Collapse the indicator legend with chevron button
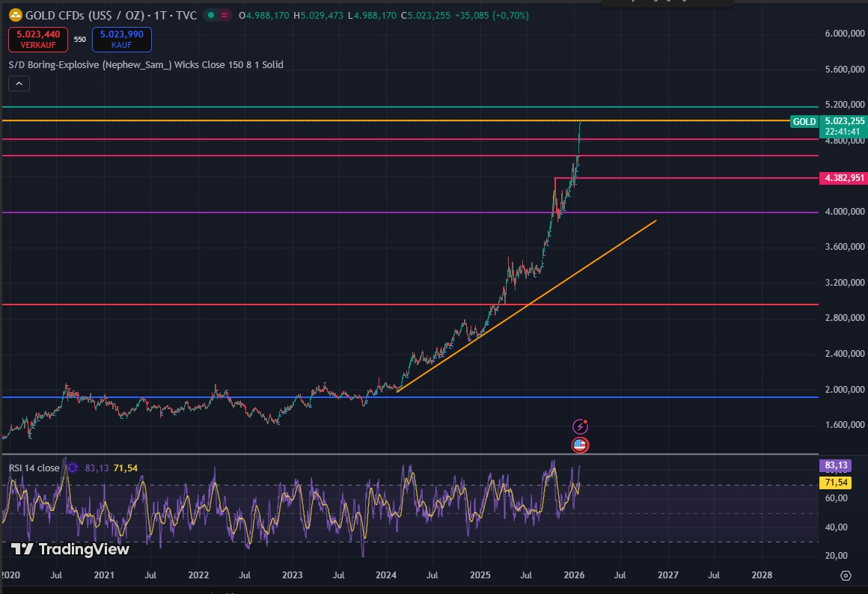Image resolution: width=868 pixels, height=594 pixels. point(19,84)
